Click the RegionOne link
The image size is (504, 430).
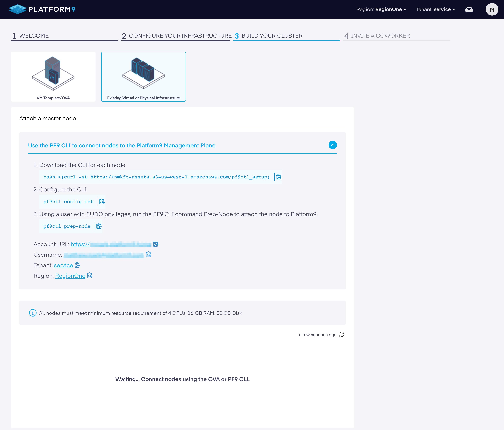click(70, 276)
